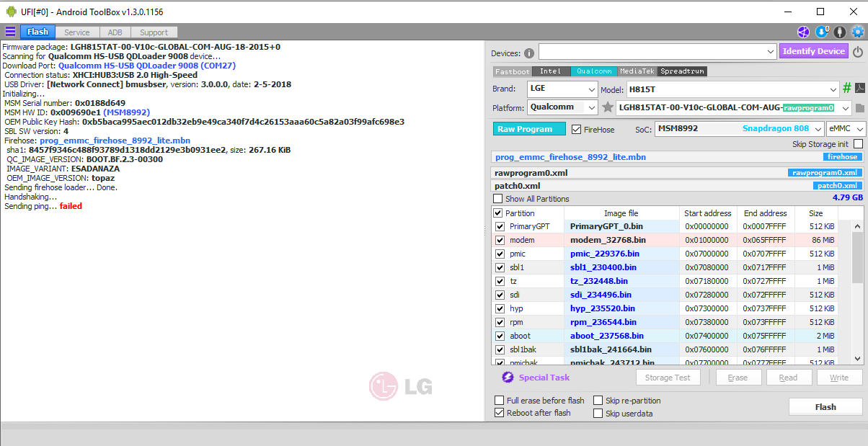Select the Qualcomm mode tab
The image size is (868, 446).
coord(594,71)
